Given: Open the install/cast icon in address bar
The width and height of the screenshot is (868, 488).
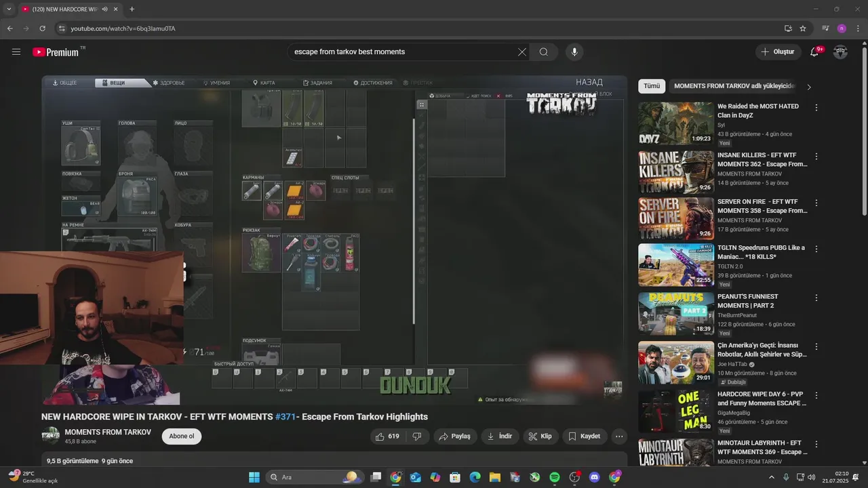Looking at the screenshot, I should [788, 28].
